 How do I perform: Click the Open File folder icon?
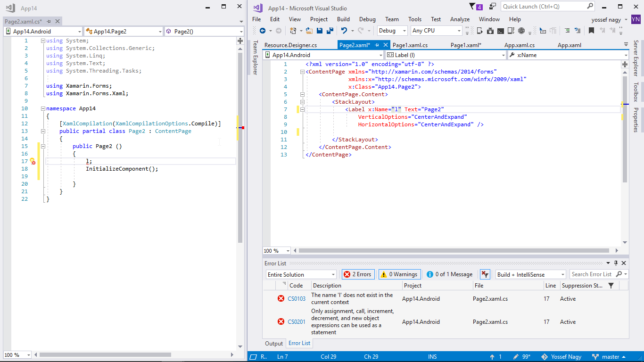[x=309, y=31]
